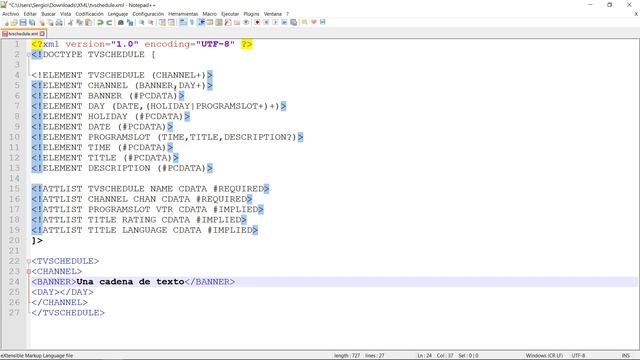Image resolution: width=640 pixels, height=360 pixels.
Task: Open the Configuración menu
Action: click(148, 14)
